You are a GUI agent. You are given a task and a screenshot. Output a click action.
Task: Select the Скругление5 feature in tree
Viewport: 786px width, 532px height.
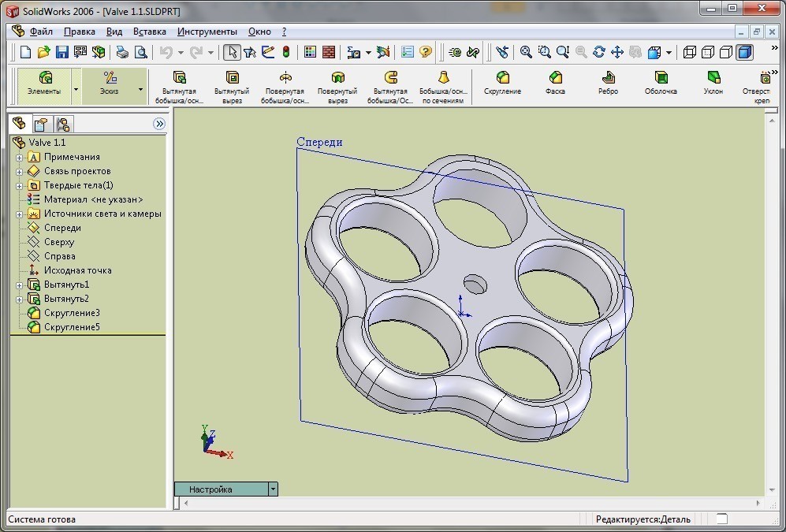(x=72, y=327)
